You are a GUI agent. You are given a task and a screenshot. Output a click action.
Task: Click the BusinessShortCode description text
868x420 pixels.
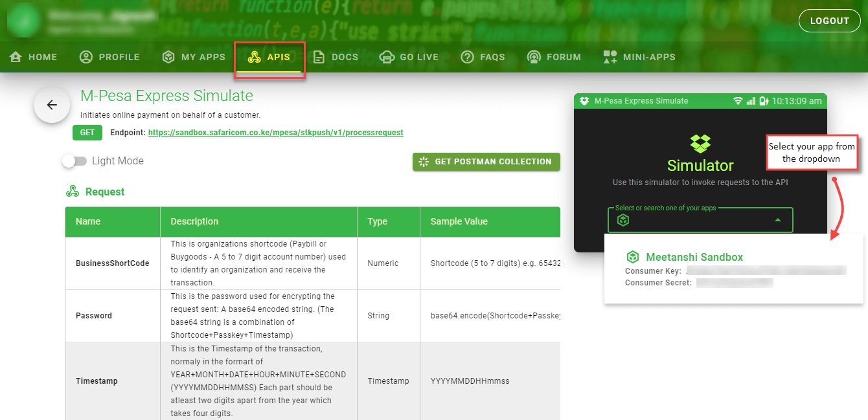click(258, 263)
